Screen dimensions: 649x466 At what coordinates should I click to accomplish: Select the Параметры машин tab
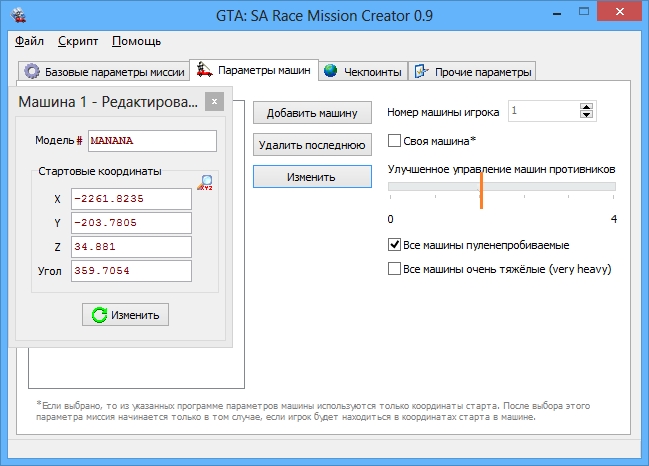point(254,70)
